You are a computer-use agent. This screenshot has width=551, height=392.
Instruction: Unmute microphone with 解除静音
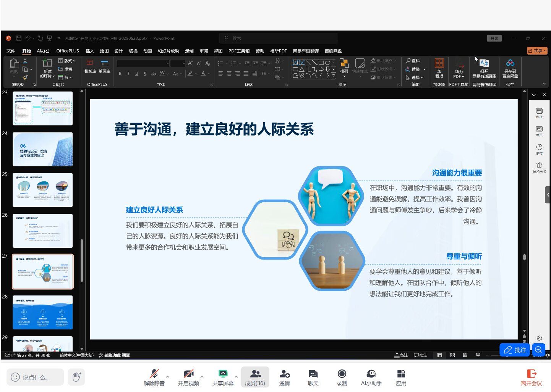tap(154, 377)
